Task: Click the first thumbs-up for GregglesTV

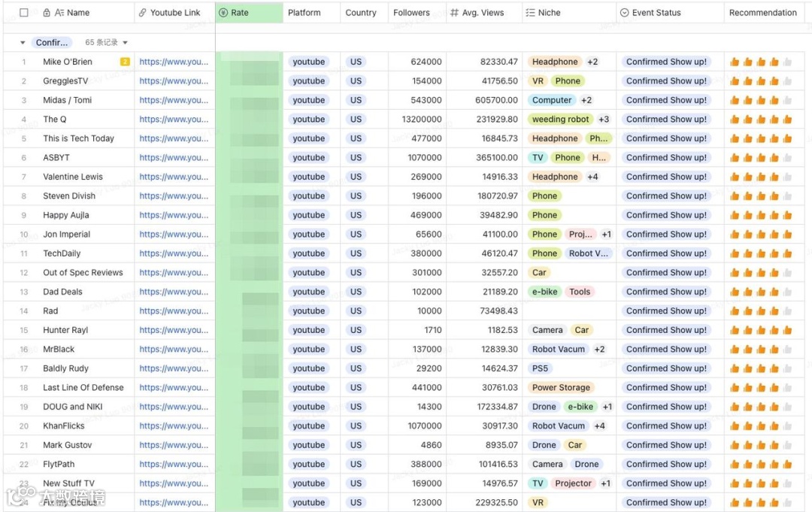Action: [x=735, y=80]
